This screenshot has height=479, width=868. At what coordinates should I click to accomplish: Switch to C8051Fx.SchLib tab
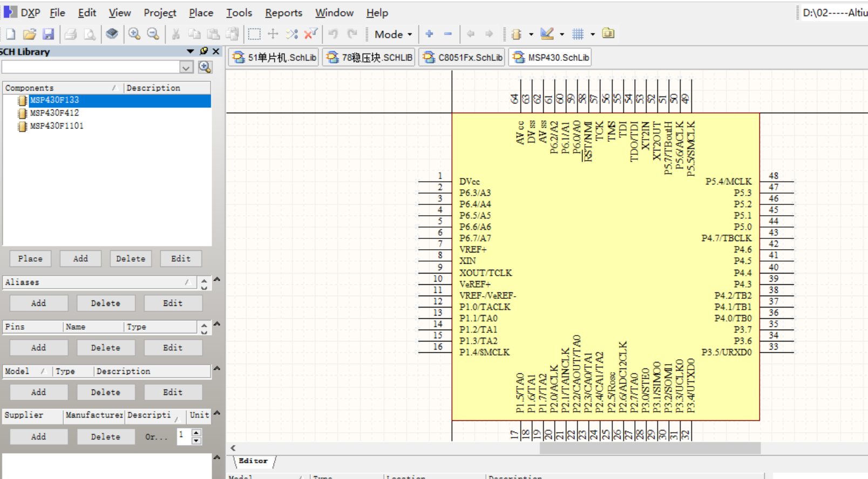[x=462, y=57]
